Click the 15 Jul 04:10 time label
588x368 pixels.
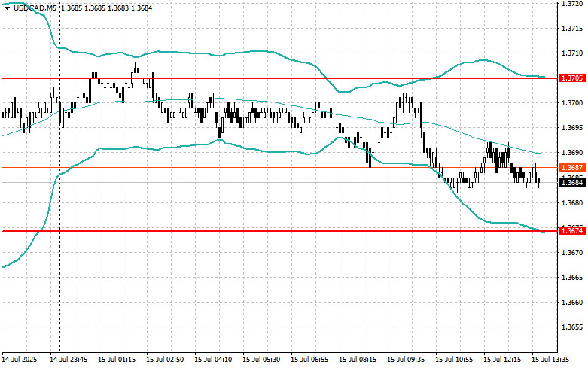tap(213, 360)
